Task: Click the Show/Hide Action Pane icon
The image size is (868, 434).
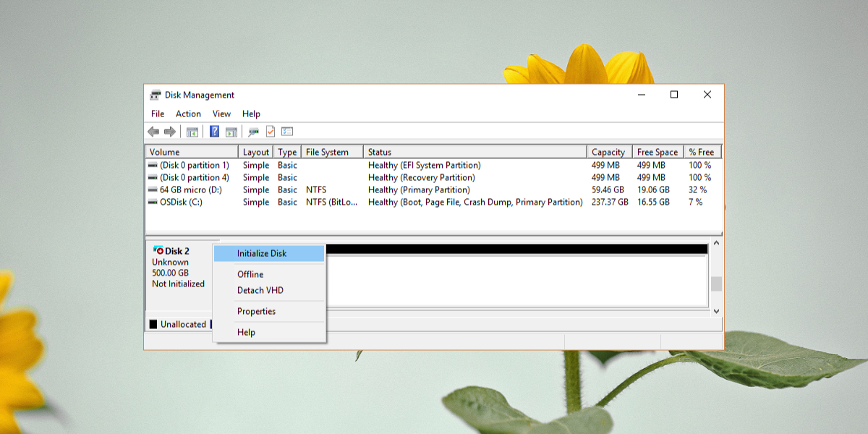Action: click(x=231, y=132)
